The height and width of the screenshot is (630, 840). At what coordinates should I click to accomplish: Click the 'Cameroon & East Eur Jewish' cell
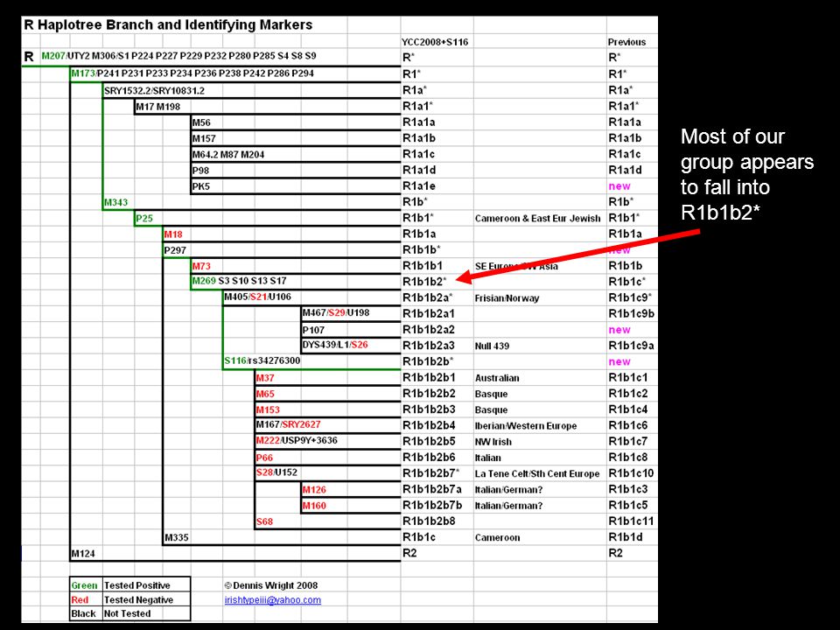pyautogui.click(x=537, y=219)
